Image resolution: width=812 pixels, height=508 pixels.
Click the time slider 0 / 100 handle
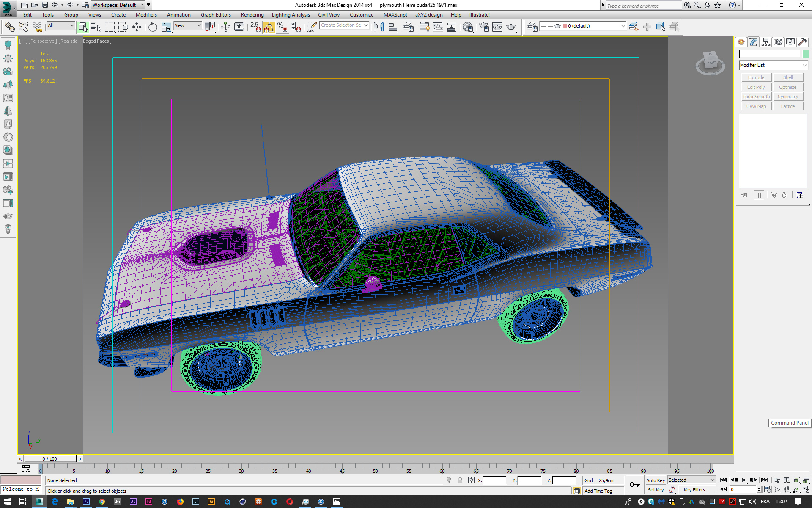50,459
